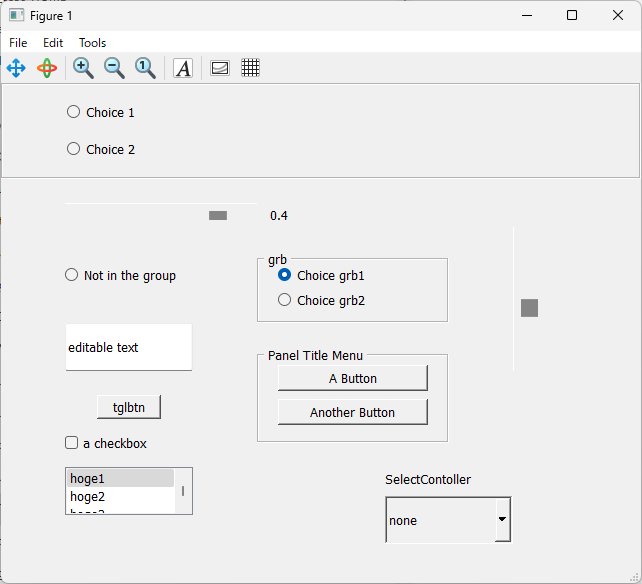Select the Choice 2 radio button

pos(73,149)
